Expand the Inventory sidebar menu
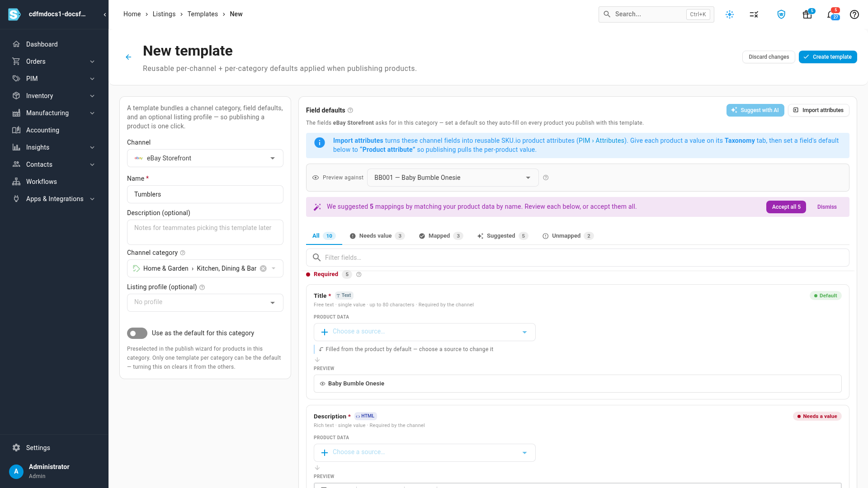The height and width of the screenshot is (488, 868). [54, 96]
